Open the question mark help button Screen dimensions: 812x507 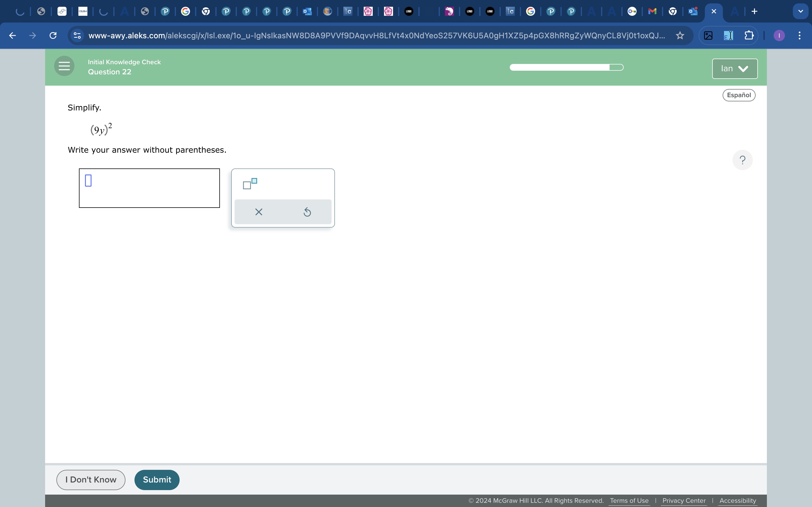click(x=742, y=160)
